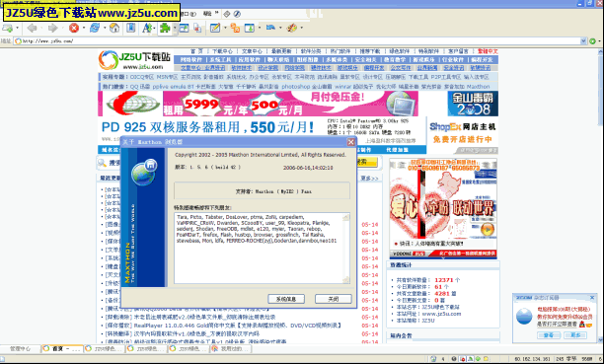
Task: Click the 更多>> link
Action: pos(369,179)
